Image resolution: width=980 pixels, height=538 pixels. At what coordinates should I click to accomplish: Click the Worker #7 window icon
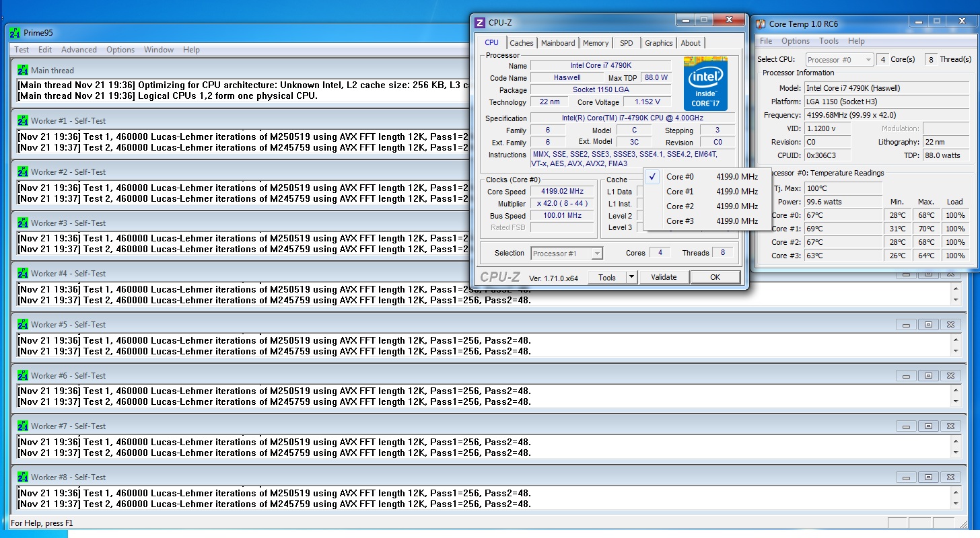[x=23, y=426]
